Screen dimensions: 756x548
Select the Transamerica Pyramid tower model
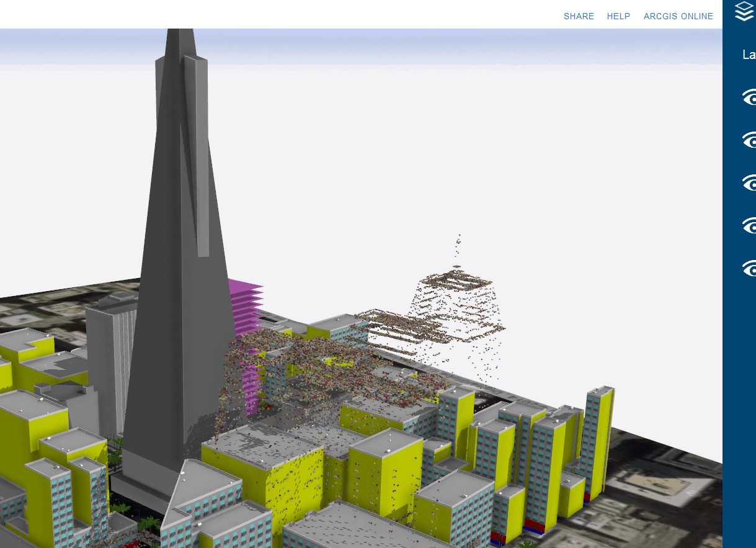(180, 217)
